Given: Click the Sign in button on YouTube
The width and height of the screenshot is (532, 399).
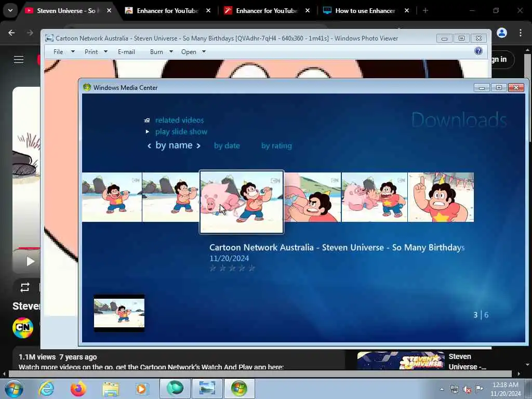Looking at the screenshot, I should click(503, 59).
